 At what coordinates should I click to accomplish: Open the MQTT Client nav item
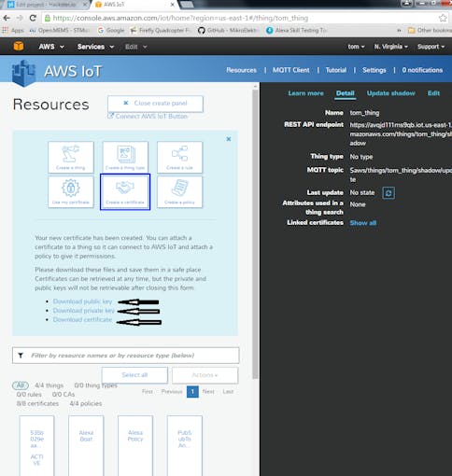click(x=291, y=70)
